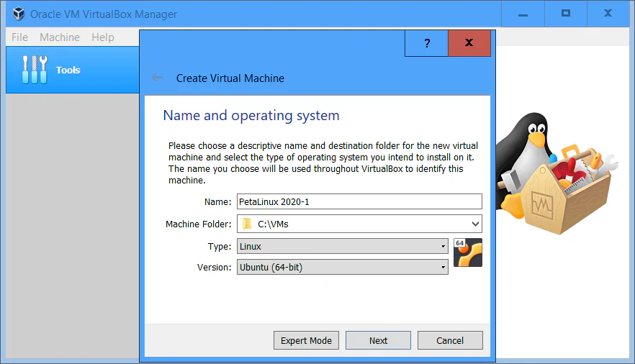
Task: Open the Type dropdown showing Linux
Action: click(x=342, y=246)
